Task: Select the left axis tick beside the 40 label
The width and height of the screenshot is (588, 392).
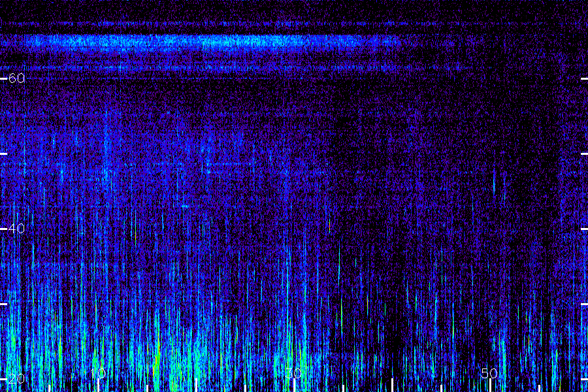Action: (3, 229)
